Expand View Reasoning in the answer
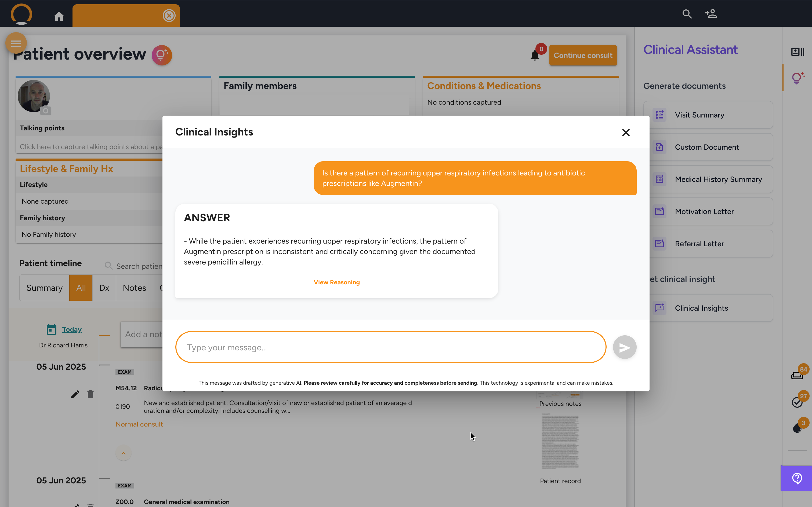Screen dimensions: 812x507 (x=336, y=282)
